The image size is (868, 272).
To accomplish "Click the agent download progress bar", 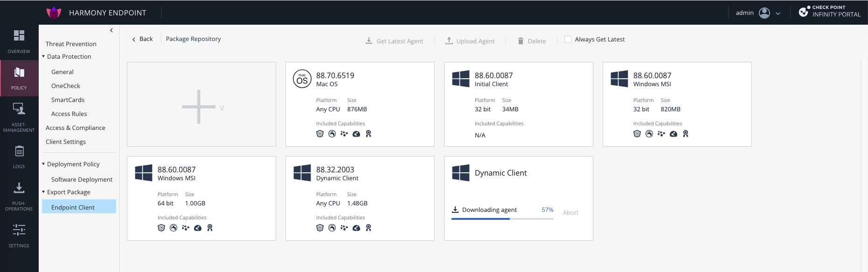I will click(x=502, y=218).
